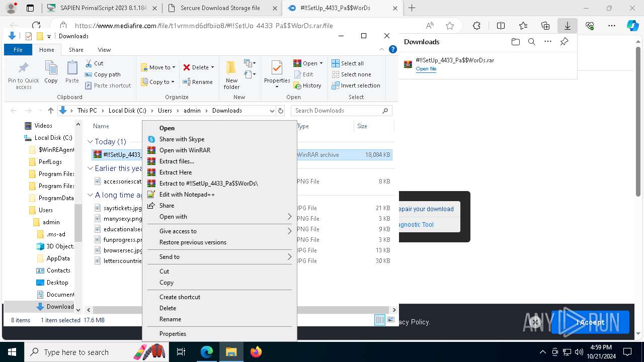Switch to the View ribbon tab

click(x=104, y=49)
